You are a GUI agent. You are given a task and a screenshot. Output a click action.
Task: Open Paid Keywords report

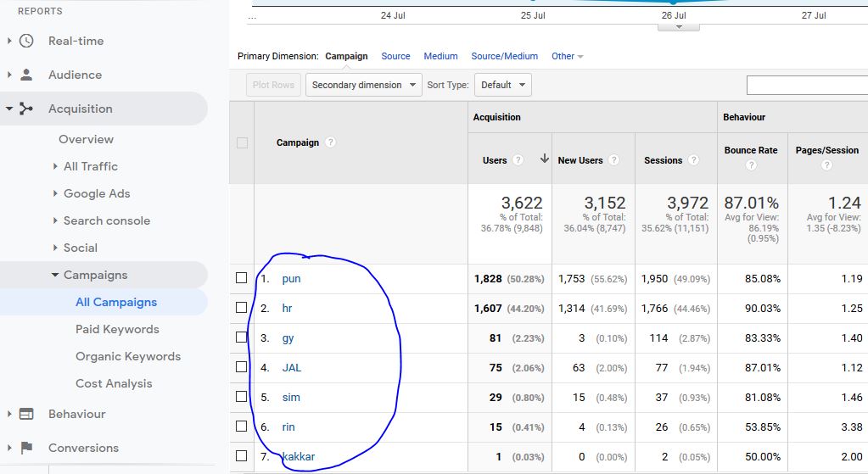(117, 329)
